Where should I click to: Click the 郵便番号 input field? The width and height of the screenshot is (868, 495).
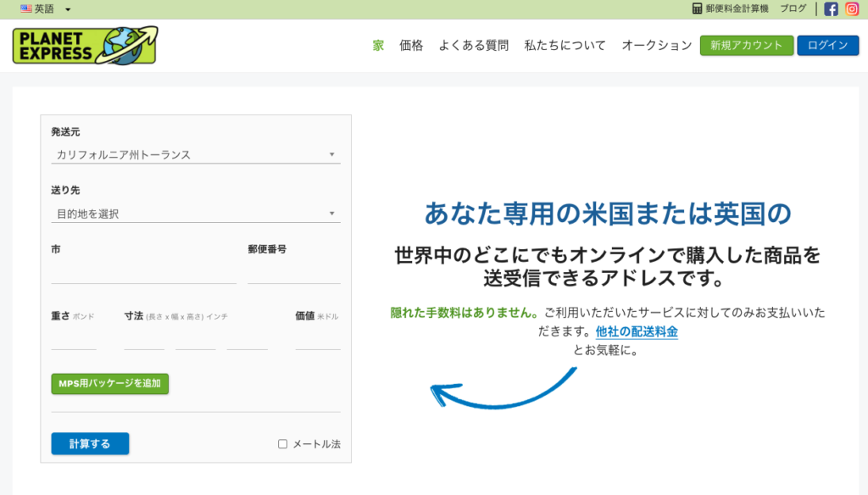(293, 274)
